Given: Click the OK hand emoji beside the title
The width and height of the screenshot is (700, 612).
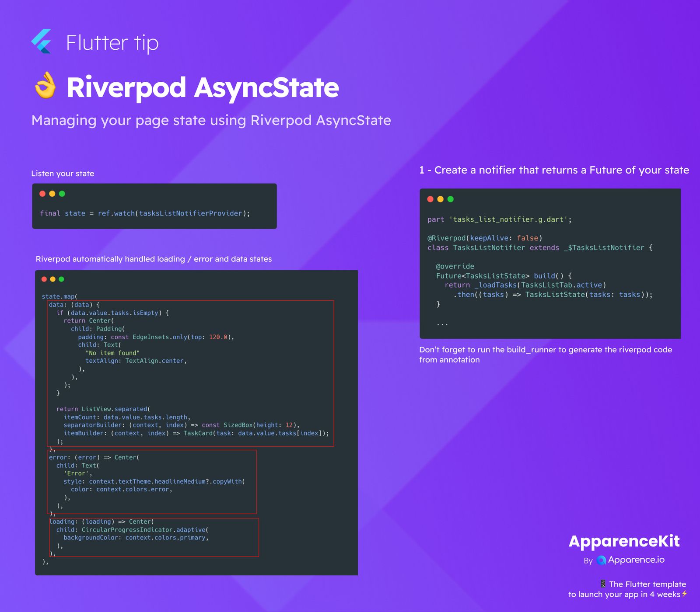Looking at the screenshot, I should click(x=45, y=86).
